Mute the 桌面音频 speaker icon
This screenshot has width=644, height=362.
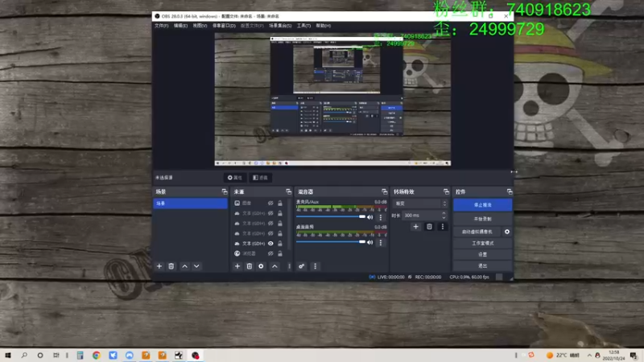tap(370, 243)
